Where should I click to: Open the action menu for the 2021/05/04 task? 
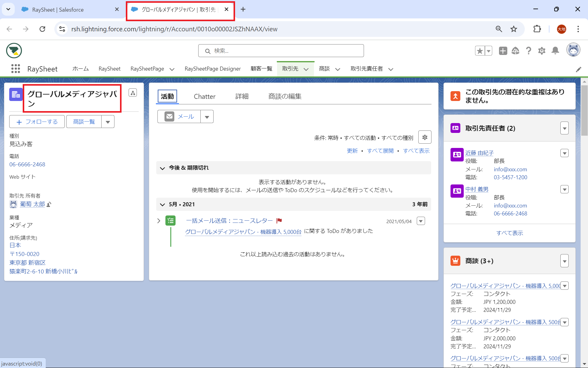[x=421, y=221]
